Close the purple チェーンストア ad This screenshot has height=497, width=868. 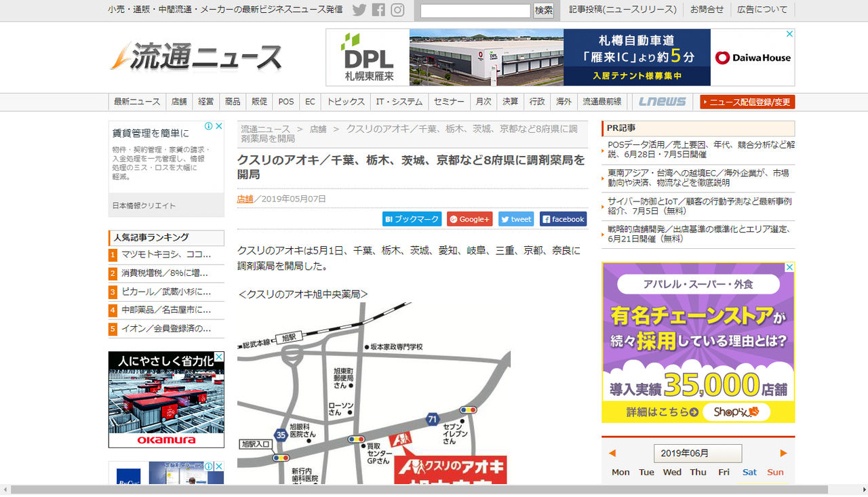789,268
